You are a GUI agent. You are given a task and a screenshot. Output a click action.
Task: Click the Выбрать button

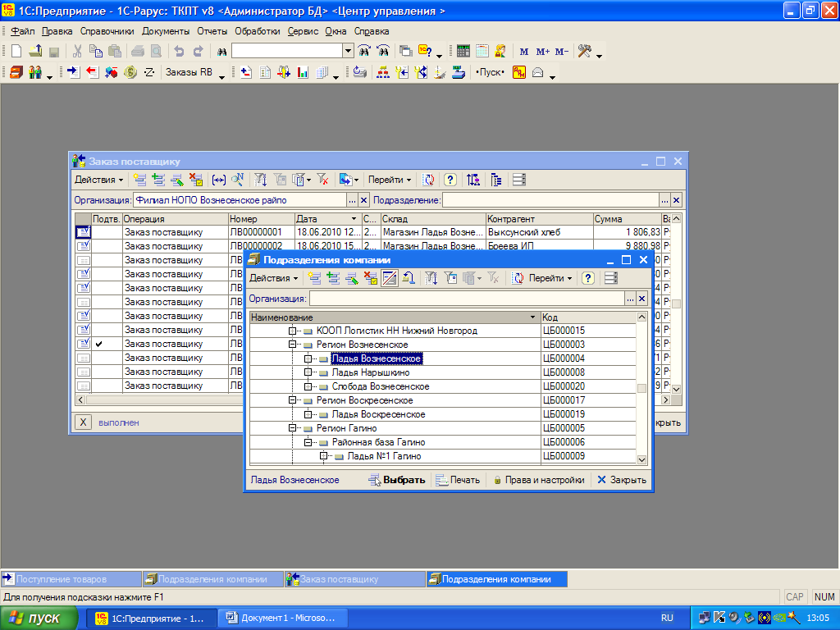point(397,480)
